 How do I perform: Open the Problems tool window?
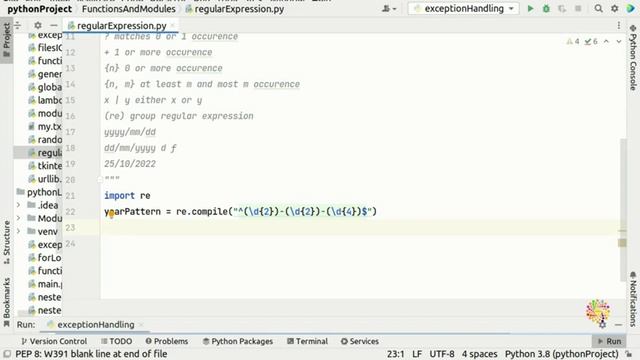tap(167, 341)
